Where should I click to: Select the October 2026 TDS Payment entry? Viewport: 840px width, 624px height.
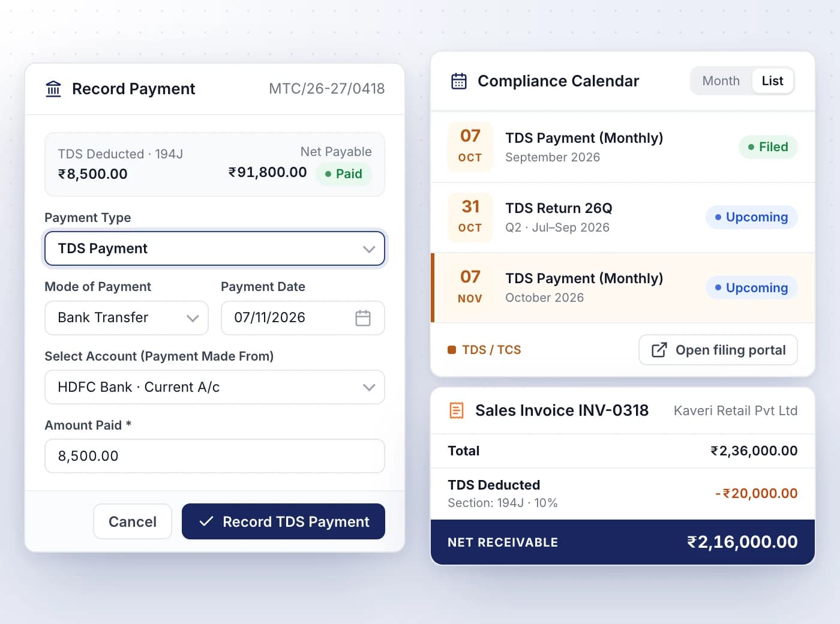623,288
